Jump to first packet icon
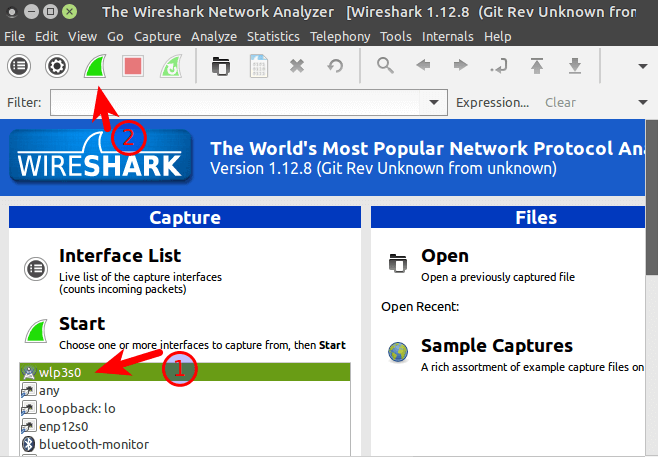658x457 pixels. tap(537, 67)
